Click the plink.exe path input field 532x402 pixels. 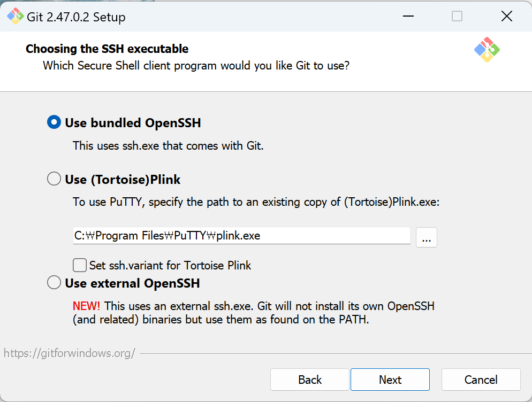point(241,236)
